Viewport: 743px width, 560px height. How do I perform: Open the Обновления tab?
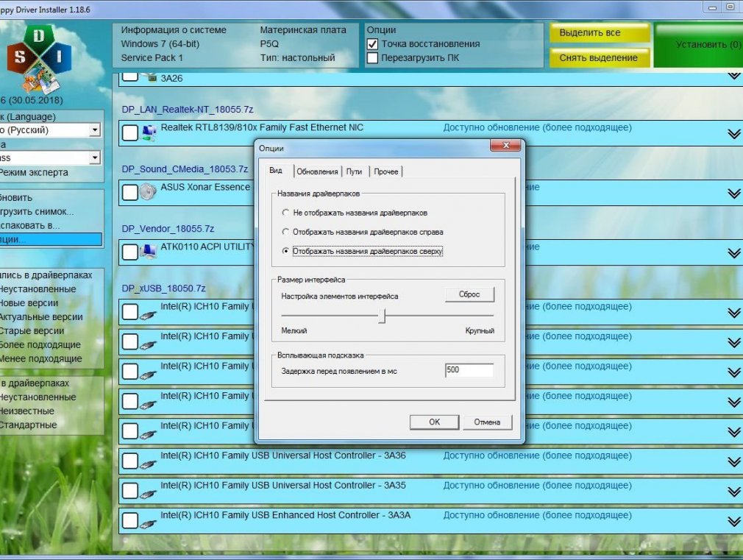(x=317, y=171)
